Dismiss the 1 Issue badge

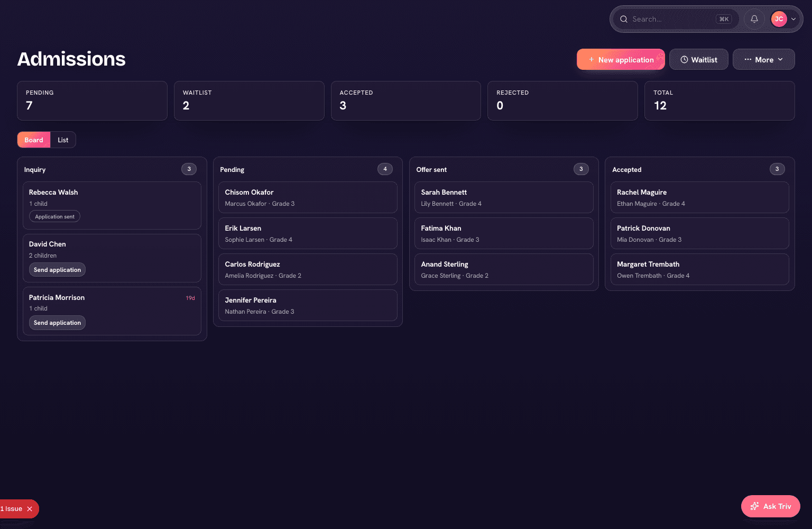point(30,509)
